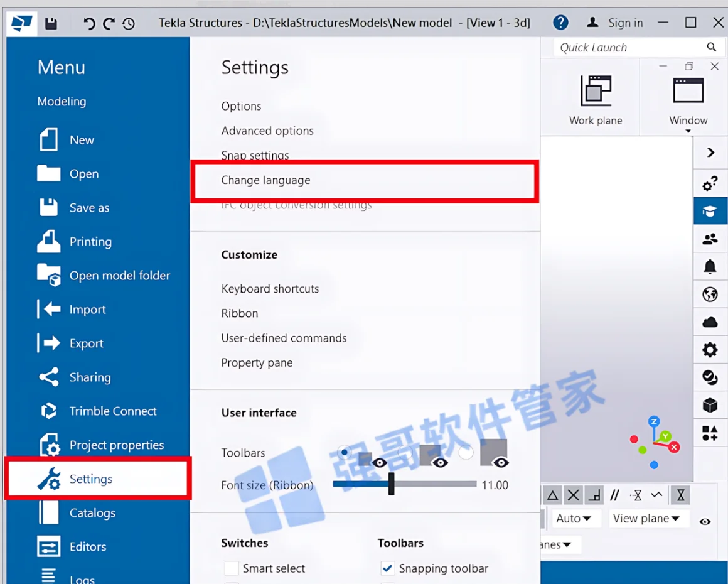Click Change language
The width and height of the screenshot is (728, 584).
(x=265, y=180)
